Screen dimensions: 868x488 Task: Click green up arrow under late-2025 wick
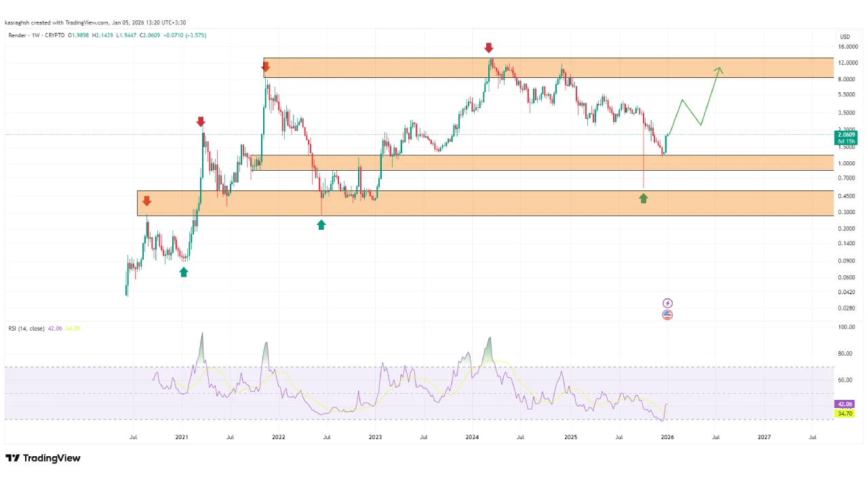tap(644, 198)
